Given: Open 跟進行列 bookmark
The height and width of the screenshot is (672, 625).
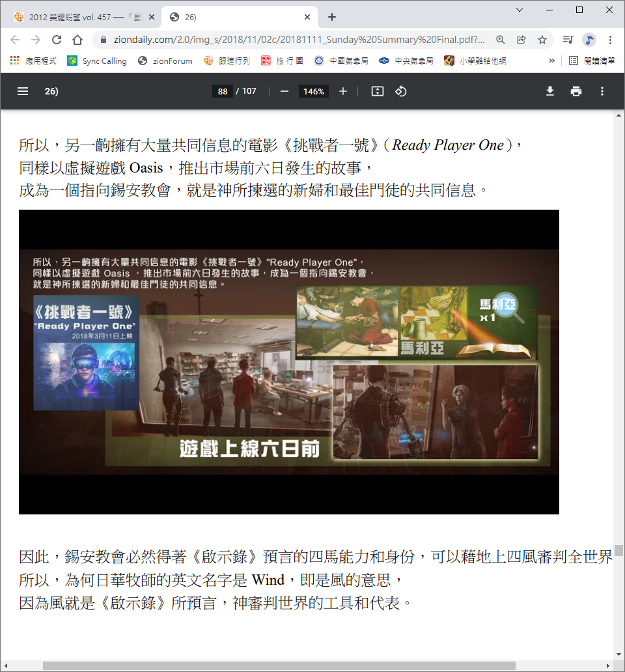Looking at the screenshot, I should (x=227, y=61).
